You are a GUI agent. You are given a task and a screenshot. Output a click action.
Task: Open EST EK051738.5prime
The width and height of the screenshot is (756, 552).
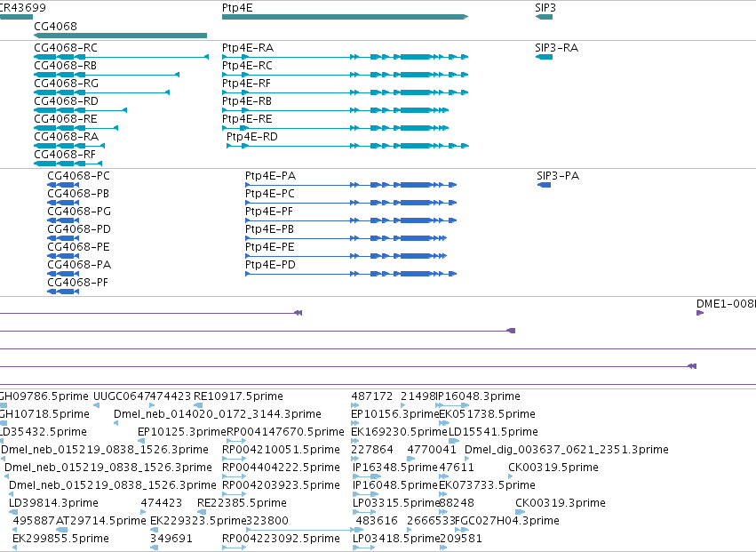coord(487,414)
